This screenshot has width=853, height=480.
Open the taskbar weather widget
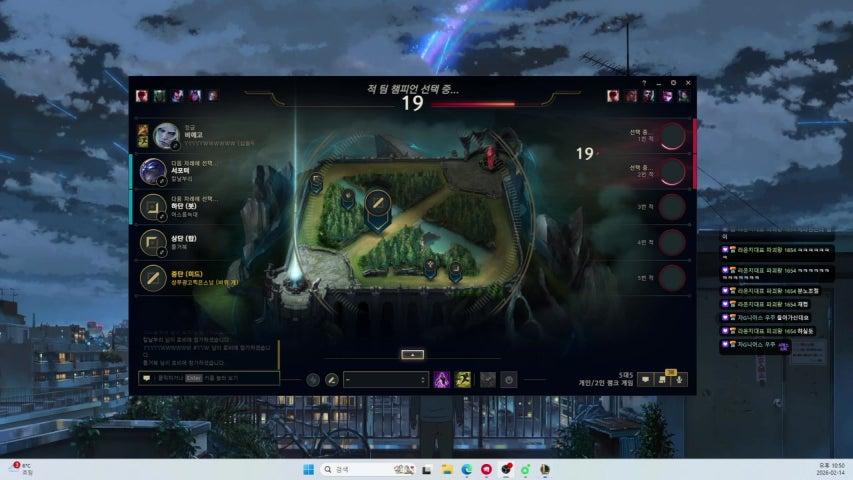pos(22,469)
